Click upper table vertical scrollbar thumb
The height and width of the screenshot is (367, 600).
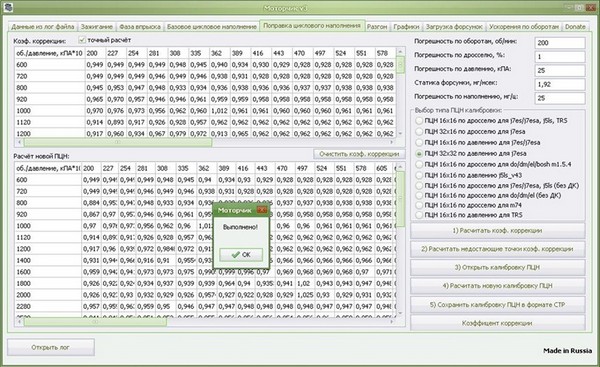point(400,65)
